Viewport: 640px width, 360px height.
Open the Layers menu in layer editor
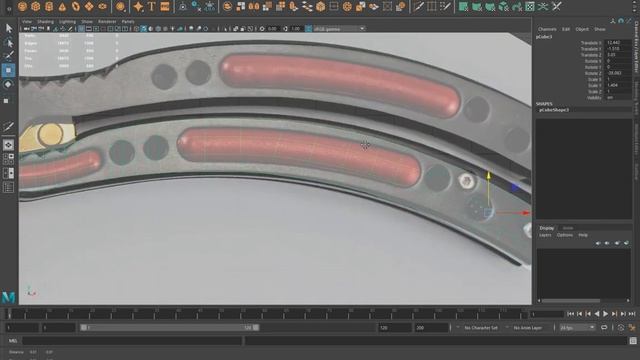click(x=545, y=235)
